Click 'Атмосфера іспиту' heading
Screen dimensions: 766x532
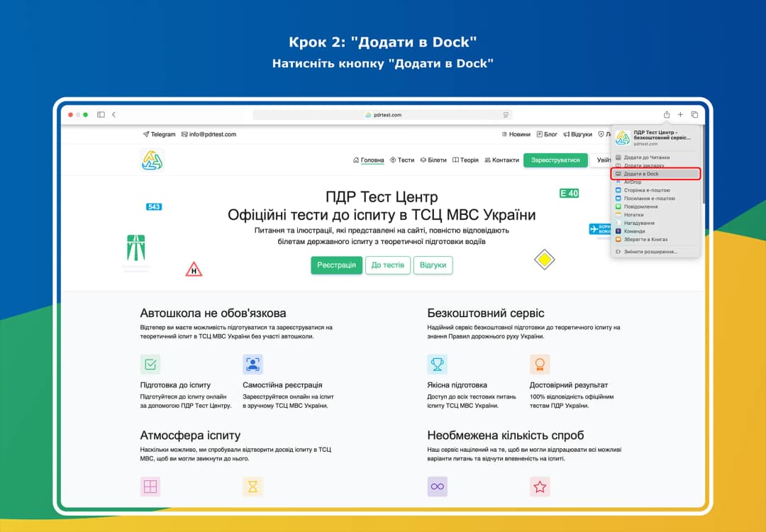(x=191, y=436)
